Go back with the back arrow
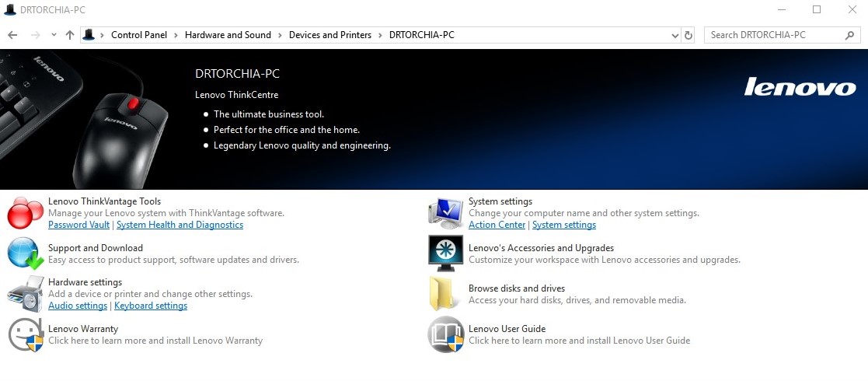 pyautogui.click(x=12, y=35)
